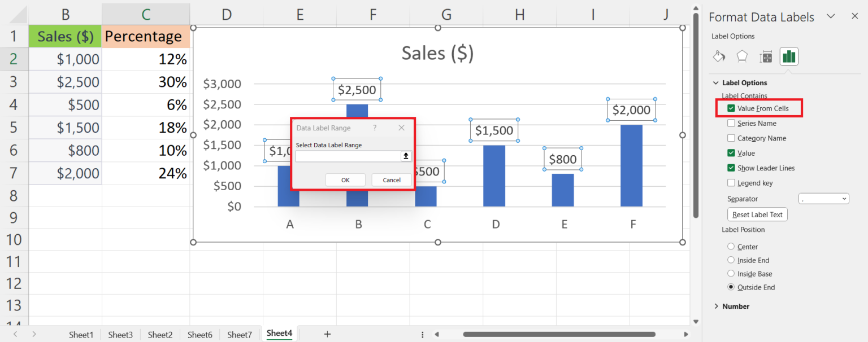The image size is (868, 342).
Task: Click the range collapse arrow in the dialog
Action: [406, 156]
